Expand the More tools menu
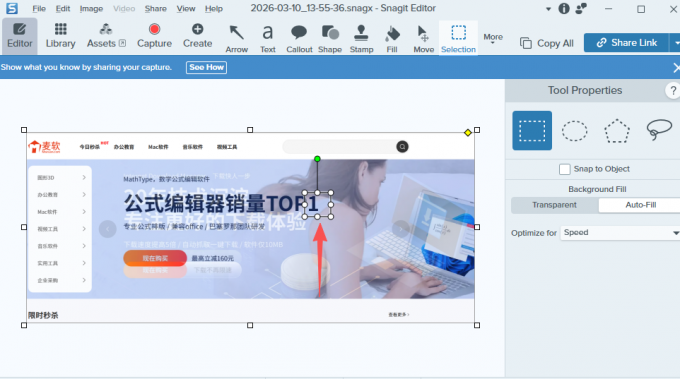Screen dimensions: 680x379 point(493,38)
